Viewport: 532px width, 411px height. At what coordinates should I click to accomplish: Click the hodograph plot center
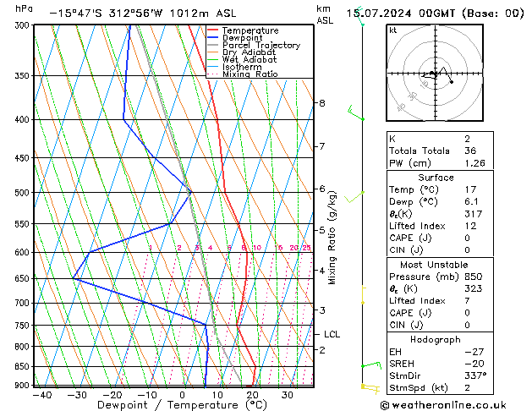point(436,73)
